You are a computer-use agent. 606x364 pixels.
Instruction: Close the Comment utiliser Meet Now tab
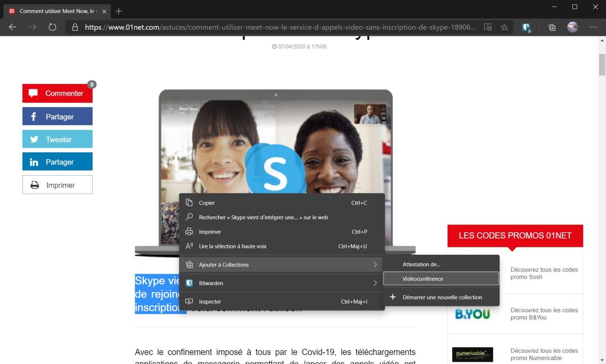click(104, 11)
